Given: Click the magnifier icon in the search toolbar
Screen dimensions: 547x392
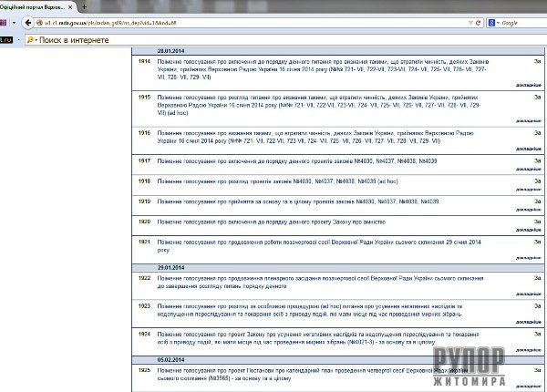Looking at the screenshot, I should pyautogui.click(x=30, y=41).
